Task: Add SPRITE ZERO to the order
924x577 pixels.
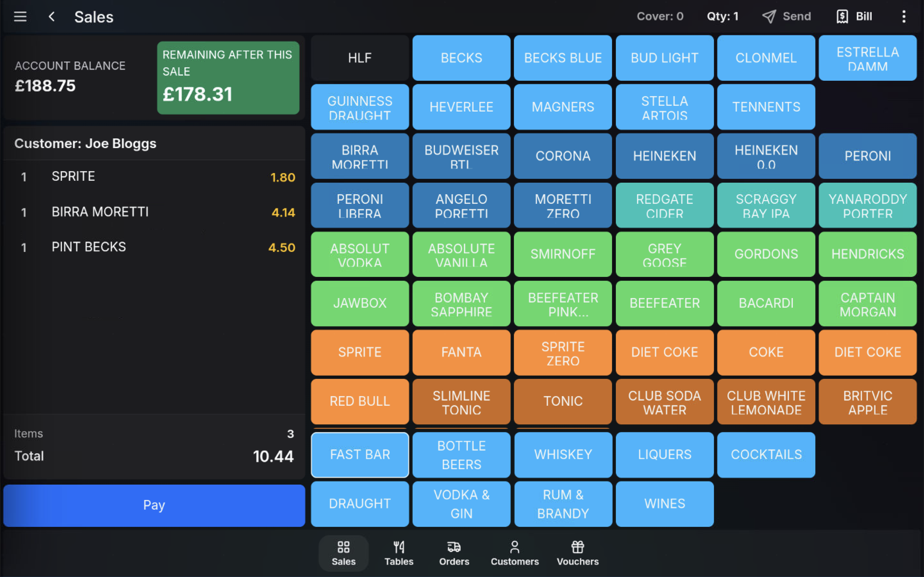Action: click(563, 353)
